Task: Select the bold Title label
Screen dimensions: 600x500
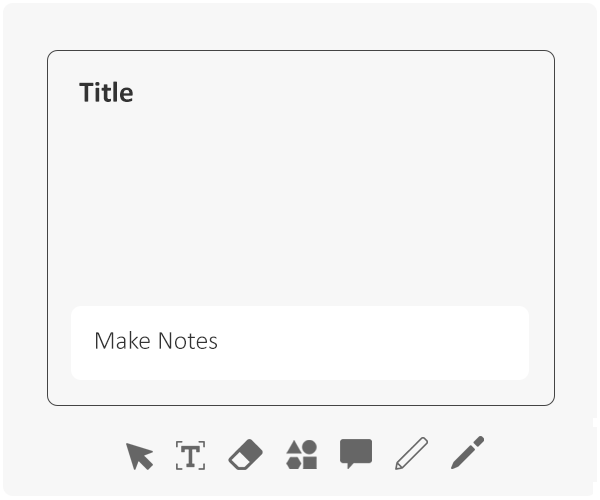Action: click(x=106, y=92)
